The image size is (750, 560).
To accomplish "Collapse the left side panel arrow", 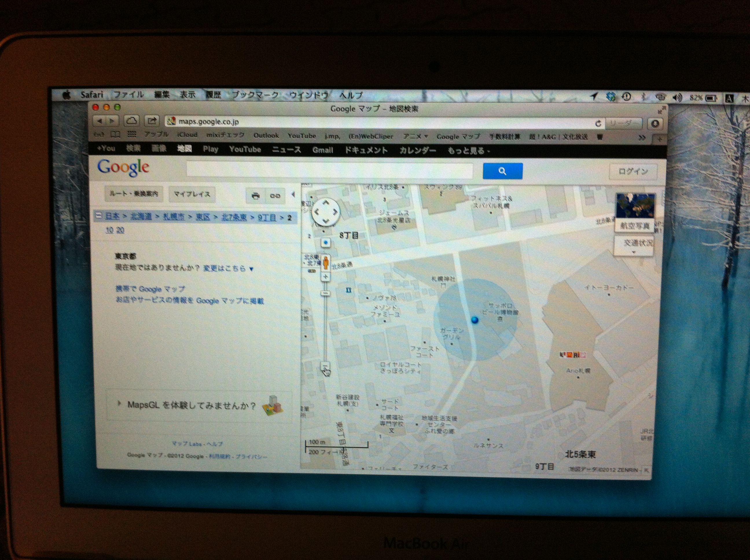I will (293, 195).
